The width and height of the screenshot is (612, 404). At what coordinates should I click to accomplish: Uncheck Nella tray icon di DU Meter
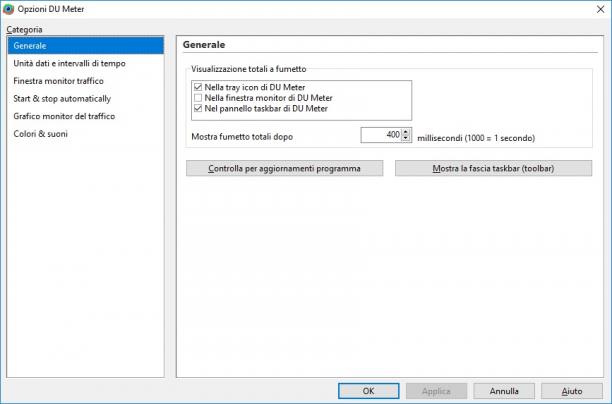coord(198,87)
